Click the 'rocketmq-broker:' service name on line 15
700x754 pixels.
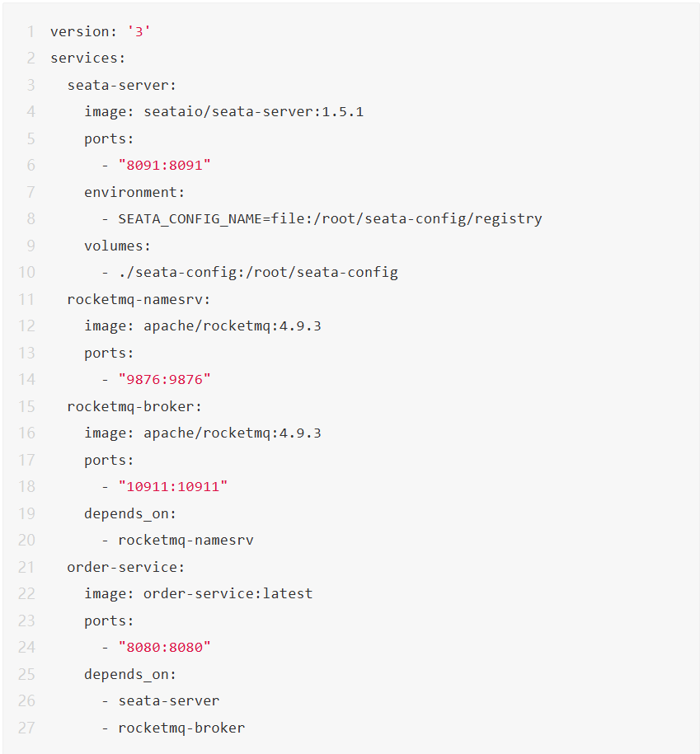pos(134,406)
